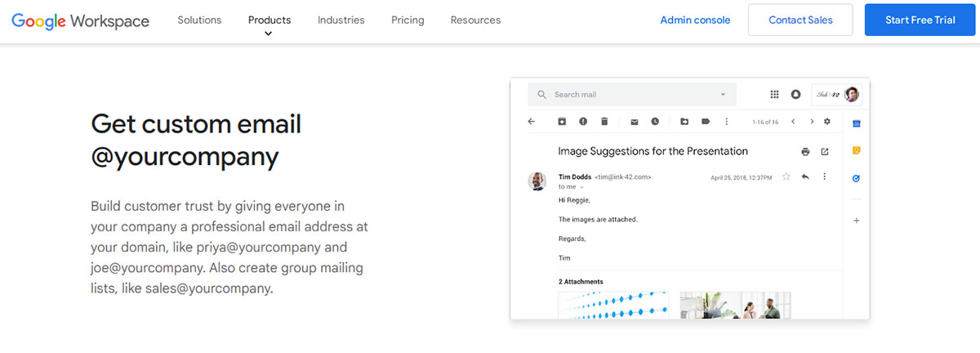Star the email from Tim Dodds
The height and width of the screenshot is (353, 980).
pos(786,176)
